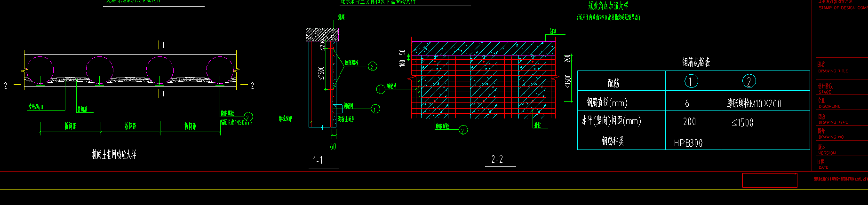Viewport: 868px width, 205px height.
Task: Select the '膨胀螺栓' leader label in section 1-1
Action: 351,63
